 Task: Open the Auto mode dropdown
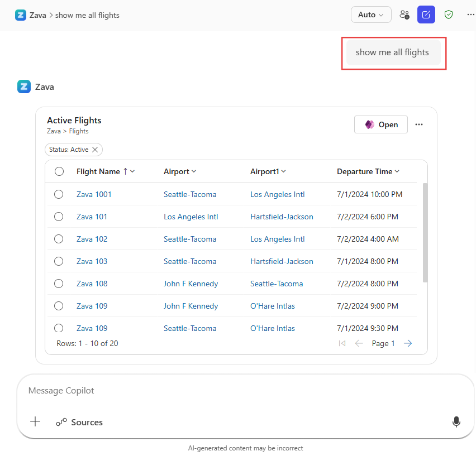click(x=370, y=15)
